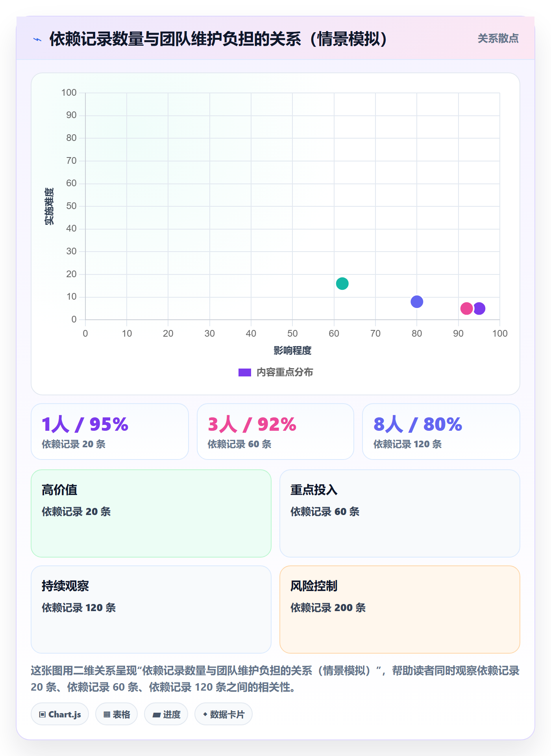Click 依赖记录 120 条 in the 持续观察 card
Screen dimensions: 551x756
click(x=79, y=608)
